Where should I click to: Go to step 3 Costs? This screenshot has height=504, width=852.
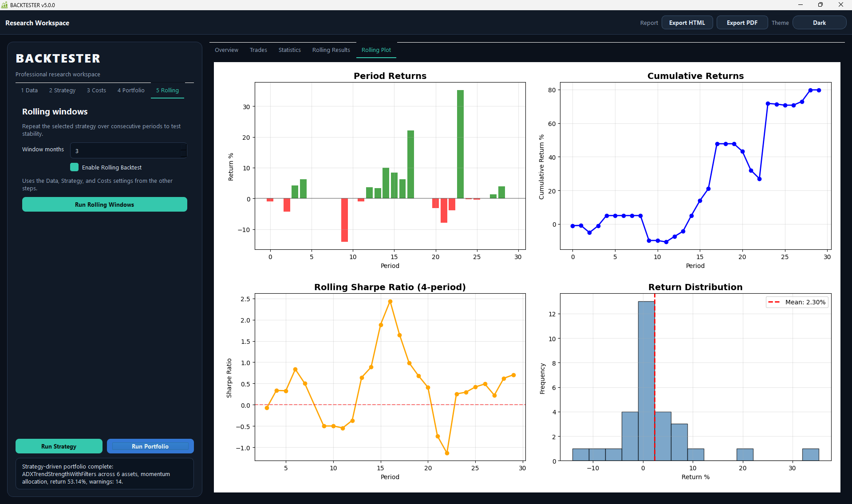point(96,90)
